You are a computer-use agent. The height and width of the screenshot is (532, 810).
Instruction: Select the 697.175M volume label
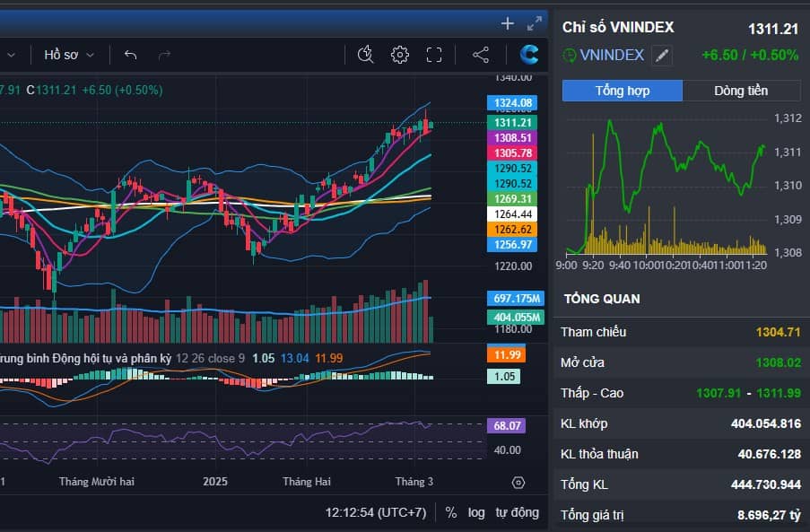point(516,299)
